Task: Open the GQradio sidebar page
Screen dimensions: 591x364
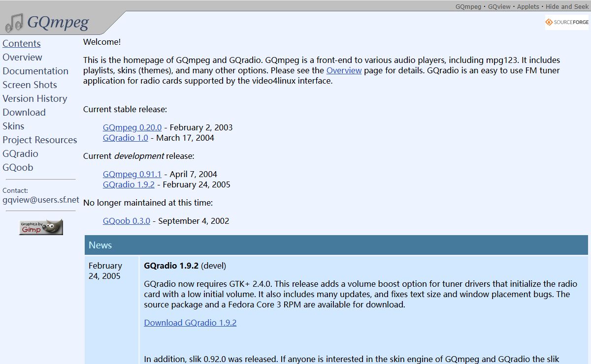Action: (x=20, y=153)
